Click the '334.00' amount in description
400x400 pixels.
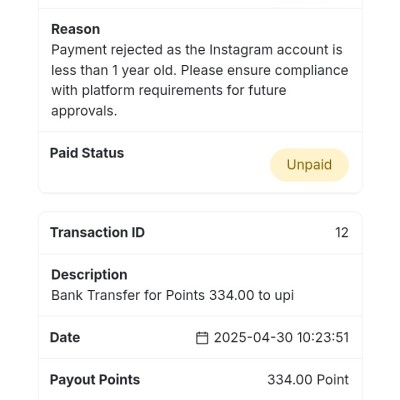click(231, 295)
